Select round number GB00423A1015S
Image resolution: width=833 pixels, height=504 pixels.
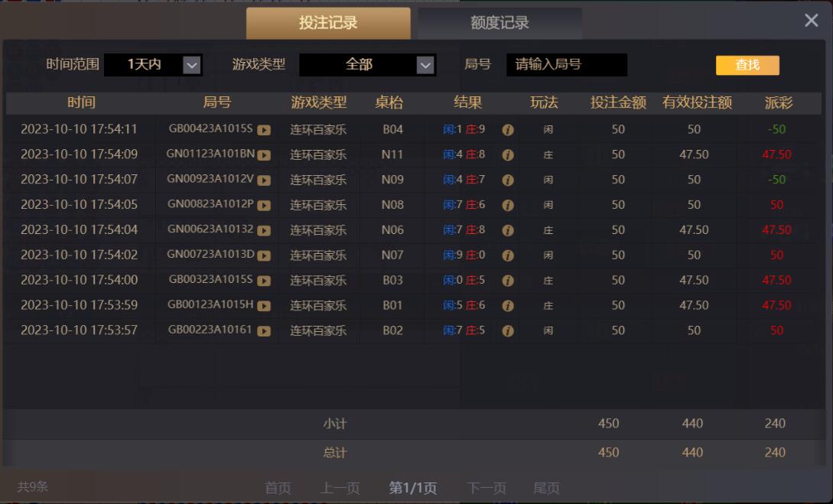tap(211, 128)
